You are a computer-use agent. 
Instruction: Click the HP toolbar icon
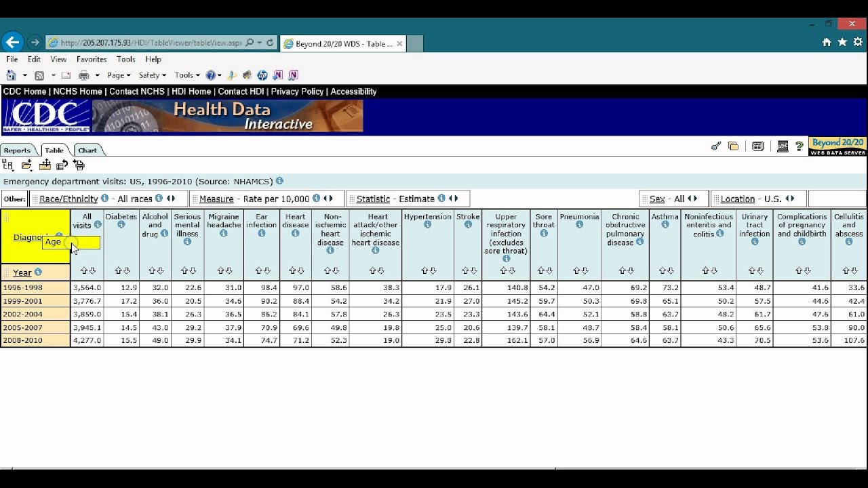pyautogui.click(x=262, y=75)
